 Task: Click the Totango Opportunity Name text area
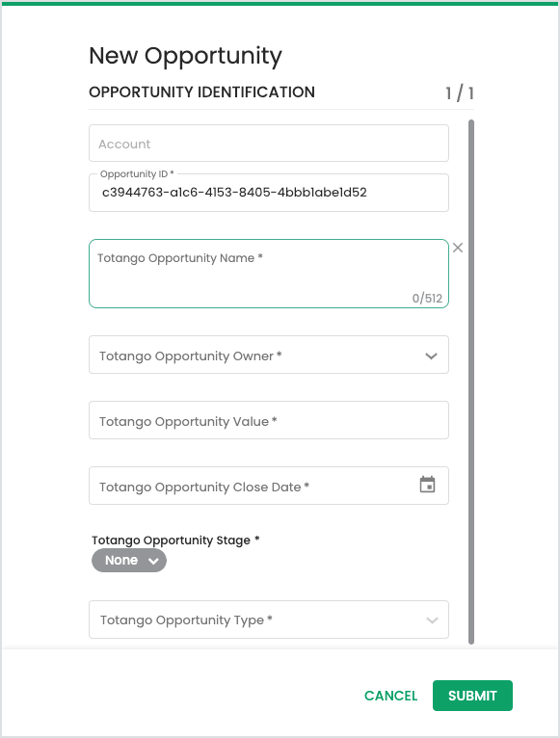[269, 274]
